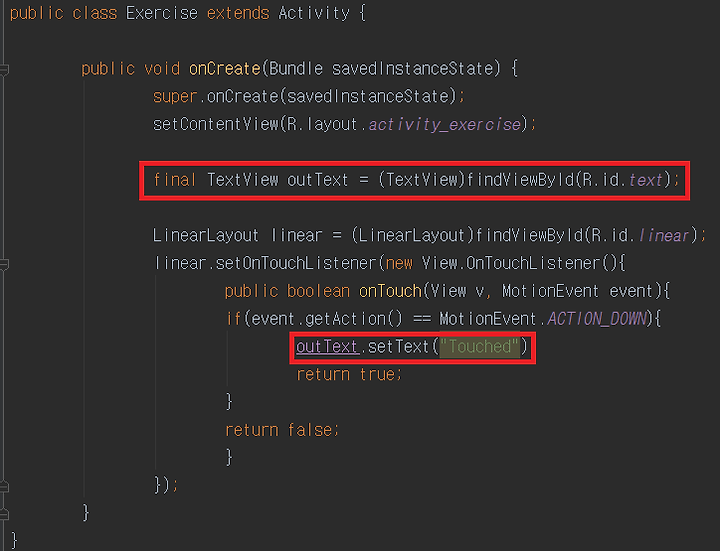Click the closing '});' of the listener
720x551 pixels.
tap(166, 485)
